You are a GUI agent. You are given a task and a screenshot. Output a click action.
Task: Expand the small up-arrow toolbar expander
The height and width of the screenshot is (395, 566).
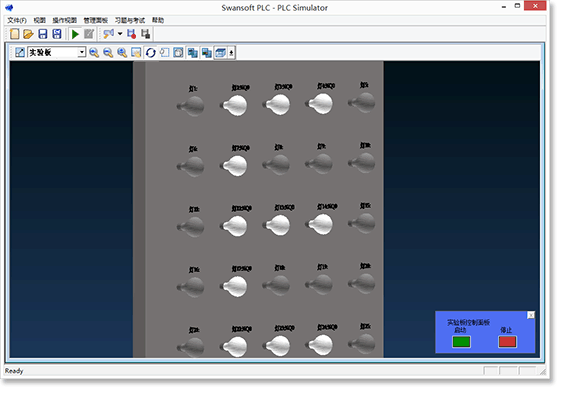(x=231, y=53)
